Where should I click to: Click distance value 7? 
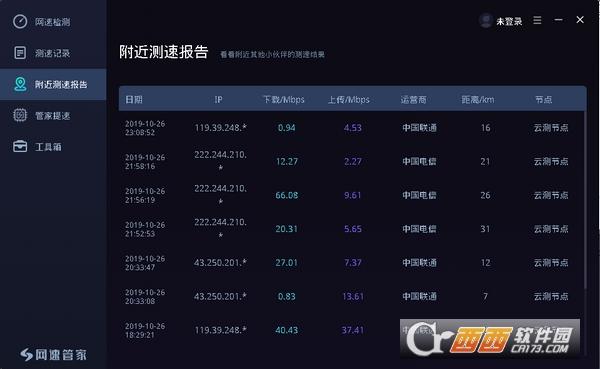point(485,296)
